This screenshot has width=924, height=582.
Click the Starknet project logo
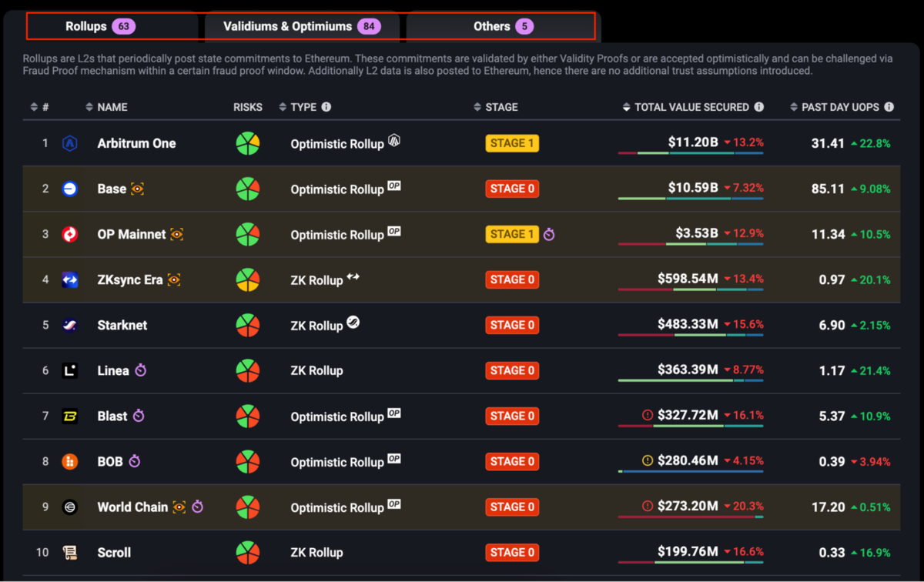[x=70, y=325]
